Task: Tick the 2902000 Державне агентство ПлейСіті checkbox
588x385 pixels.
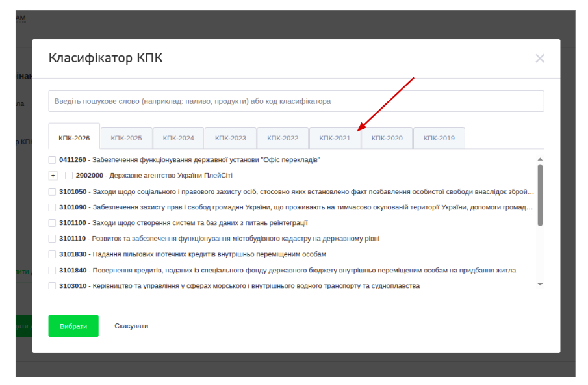Action: 68,175
